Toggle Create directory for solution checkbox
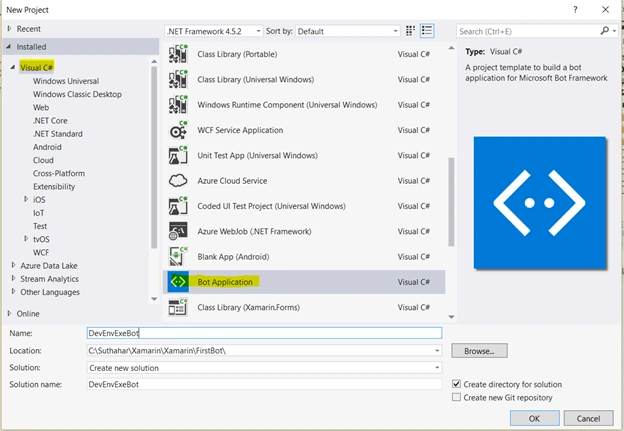Image resolution: width=624 pixels, height=431 pixels. 456,384
